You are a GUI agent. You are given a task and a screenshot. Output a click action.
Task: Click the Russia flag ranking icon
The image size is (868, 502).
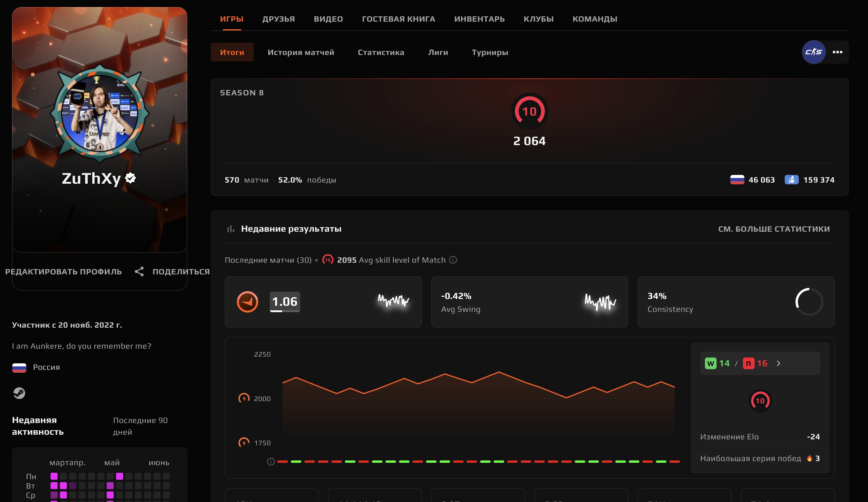pyautogui.click(x=737, y=180)
